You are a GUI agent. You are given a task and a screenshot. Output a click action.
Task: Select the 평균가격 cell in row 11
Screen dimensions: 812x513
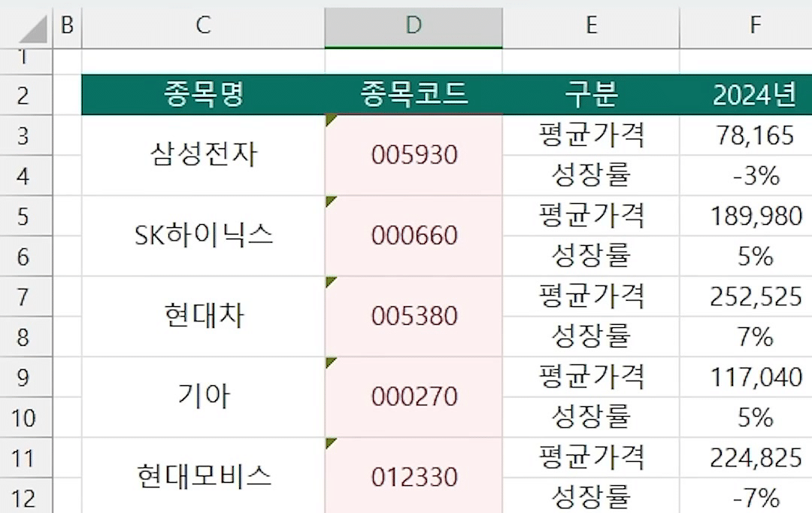click(x=591, y=457)
